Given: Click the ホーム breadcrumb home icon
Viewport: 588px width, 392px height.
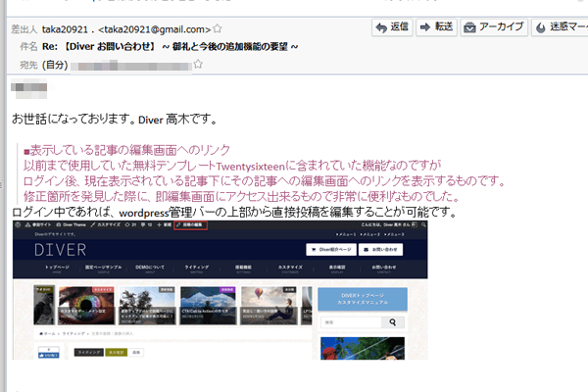Looking at the screenshot, I should [41, 333].
